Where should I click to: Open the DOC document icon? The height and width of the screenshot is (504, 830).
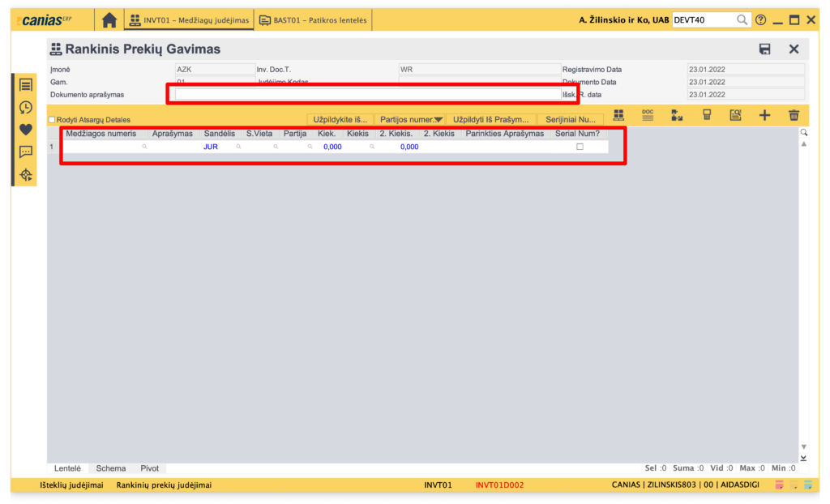coord(647,115)
